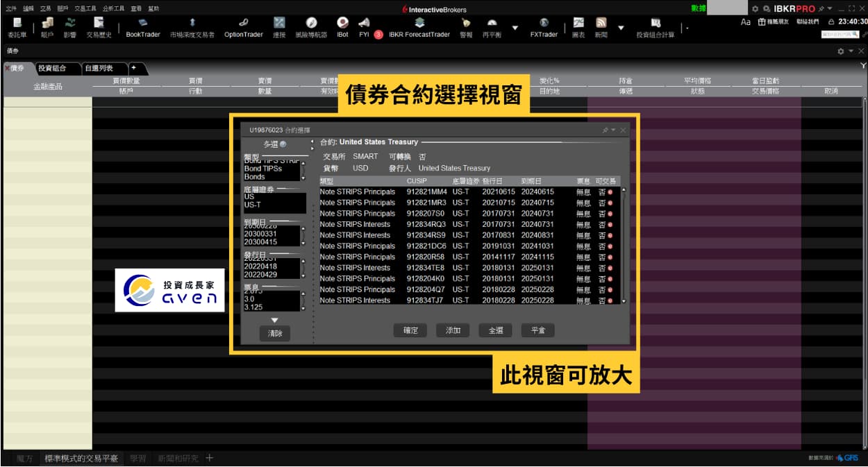Open FYI notifications megaphone
The image size is (868, 467).
point(364,27)
